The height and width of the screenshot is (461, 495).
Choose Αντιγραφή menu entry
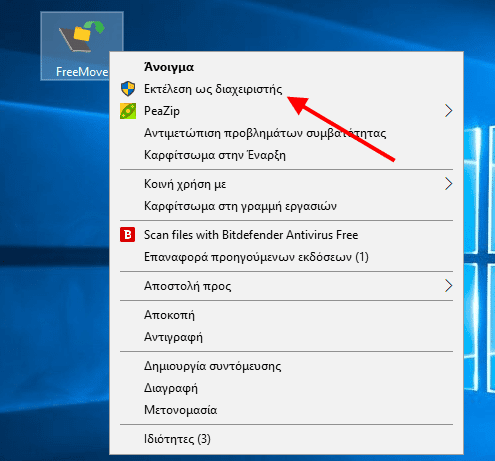pos(286,337)
